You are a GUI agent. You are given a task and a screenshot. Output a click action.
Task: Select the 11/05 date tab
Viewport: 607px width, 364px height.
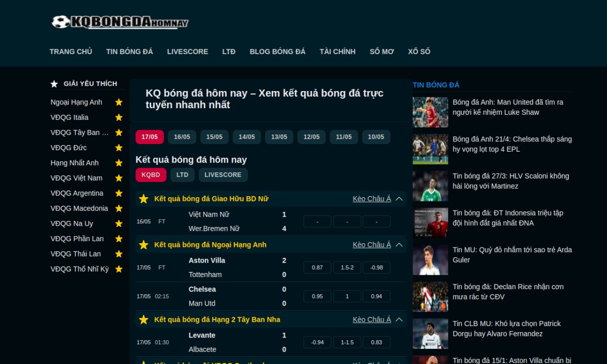(344, 137)
